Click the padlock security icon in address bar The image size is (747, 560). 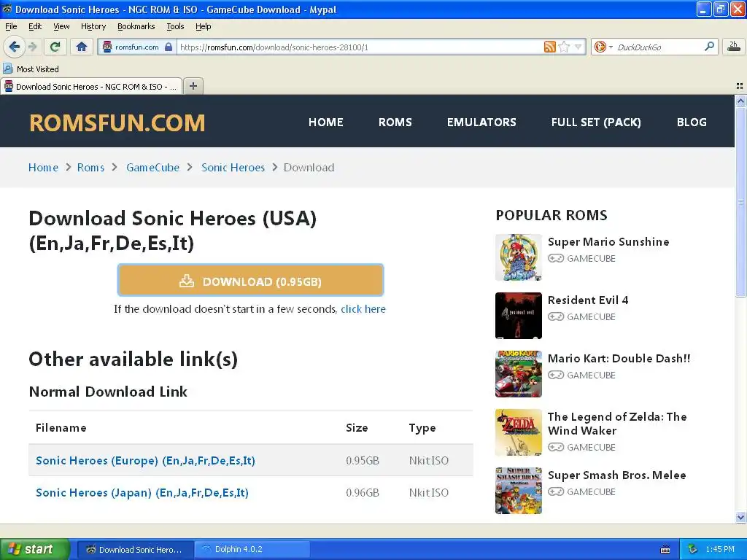[169, 47]
